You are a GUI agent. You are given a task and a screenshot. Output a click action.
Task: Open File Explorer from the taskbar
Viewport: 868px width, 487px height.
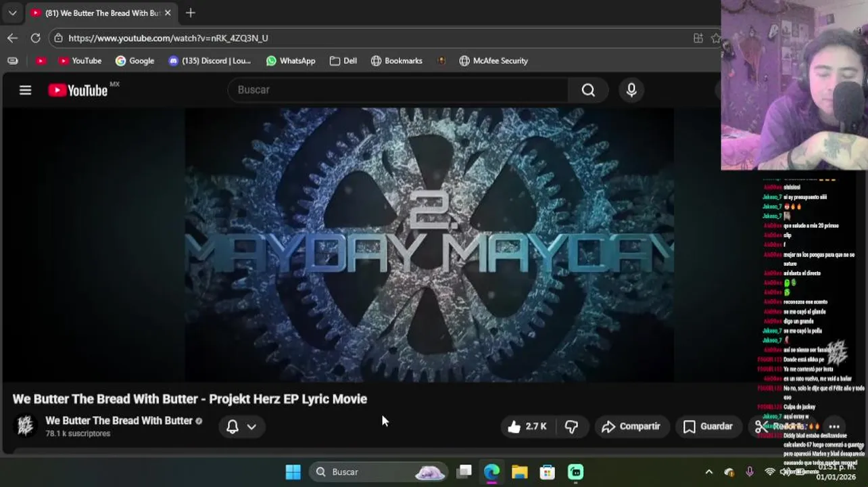click(x=519, y=472)
